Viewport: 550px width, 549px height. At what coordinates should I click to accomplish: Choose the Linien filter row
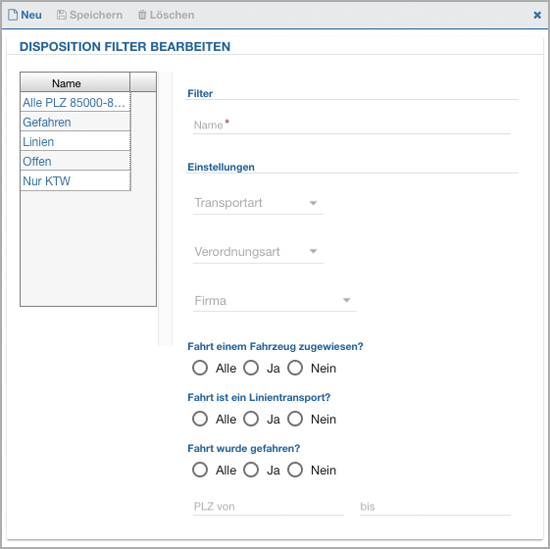(x=75, y=142)
